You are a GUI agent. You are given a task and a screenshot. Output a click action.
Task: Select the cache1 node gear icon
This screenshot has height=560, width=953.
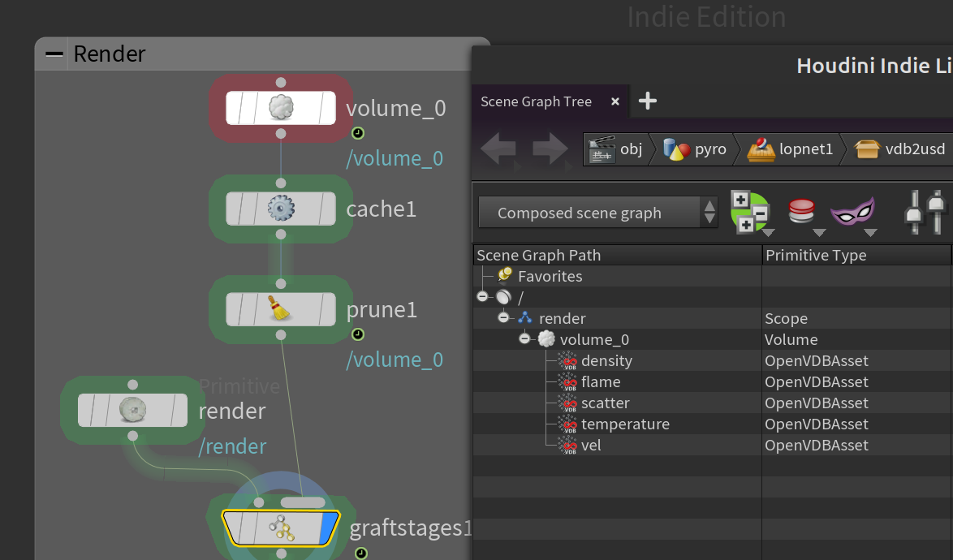tap(281, 209)
